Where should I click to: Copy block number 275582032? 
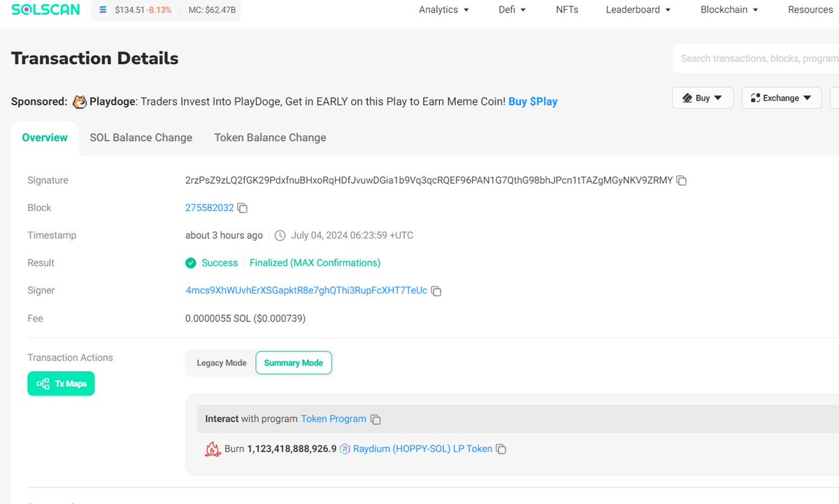tap(243, 208)
